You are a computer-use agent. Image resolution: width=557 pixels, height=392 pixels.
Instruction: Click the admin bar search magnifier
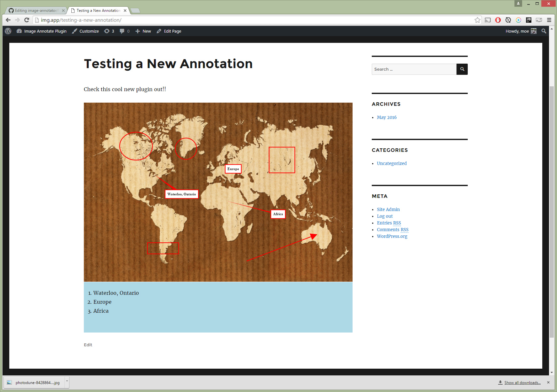[x=544, y=31]
